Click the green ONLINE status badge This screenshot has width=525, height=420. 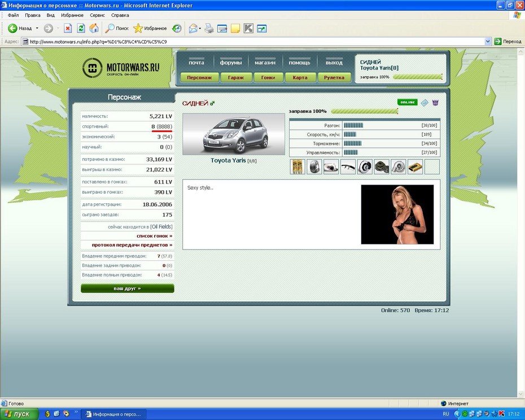point(408,102)
